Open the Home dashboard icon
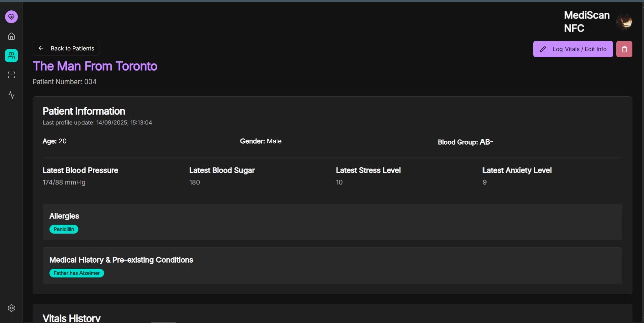 pos(11,36)
